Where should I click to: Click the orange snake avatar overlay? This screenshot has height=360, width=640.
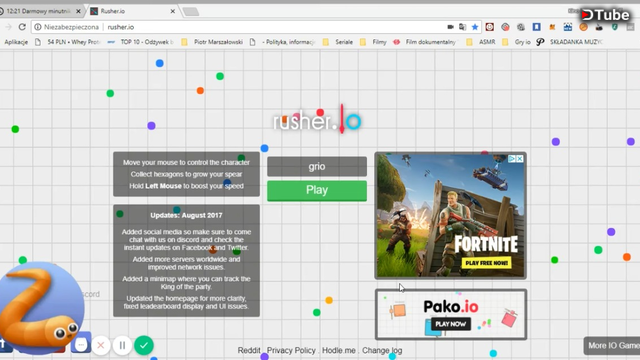pos(41,307)
